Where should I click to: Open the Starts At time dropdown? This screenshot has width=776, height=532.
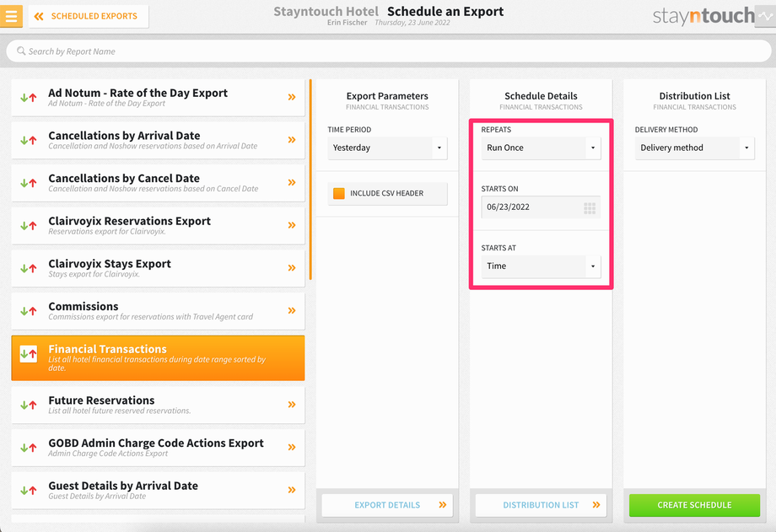[x=541, y=266]
